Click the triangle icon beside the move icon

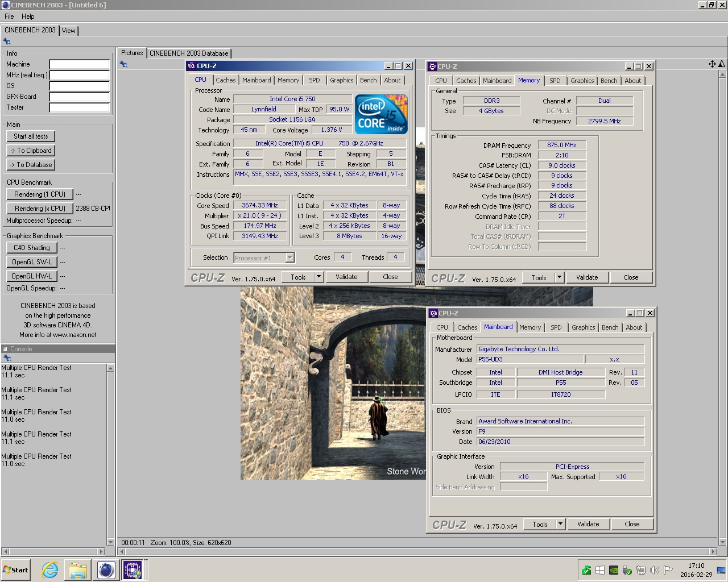(x=722, y=64)
